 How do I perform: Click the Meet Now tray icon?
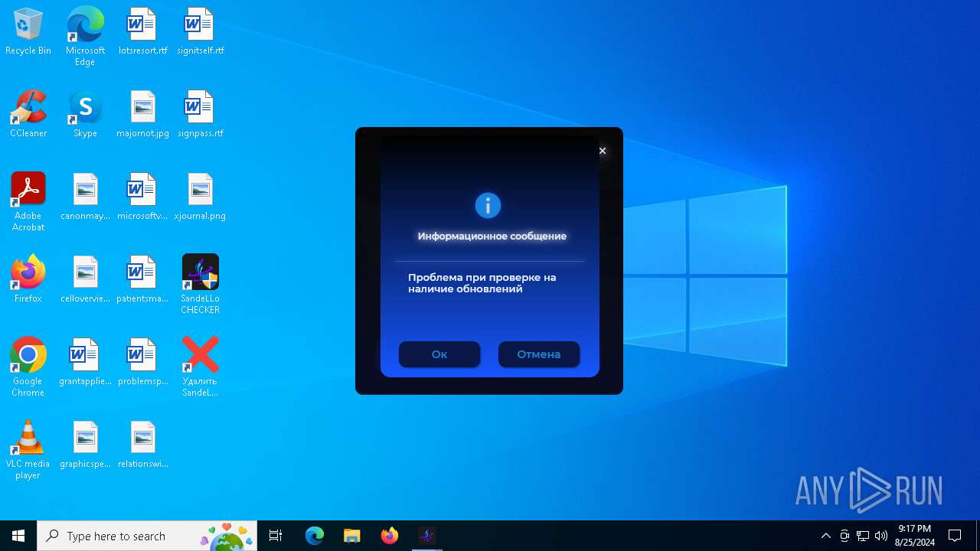[844, 536]
